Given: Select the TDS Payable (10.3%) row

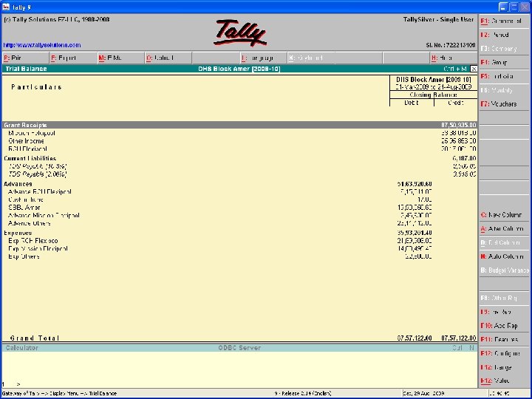Looking at the screenshot, I should (x=239, y=166).
